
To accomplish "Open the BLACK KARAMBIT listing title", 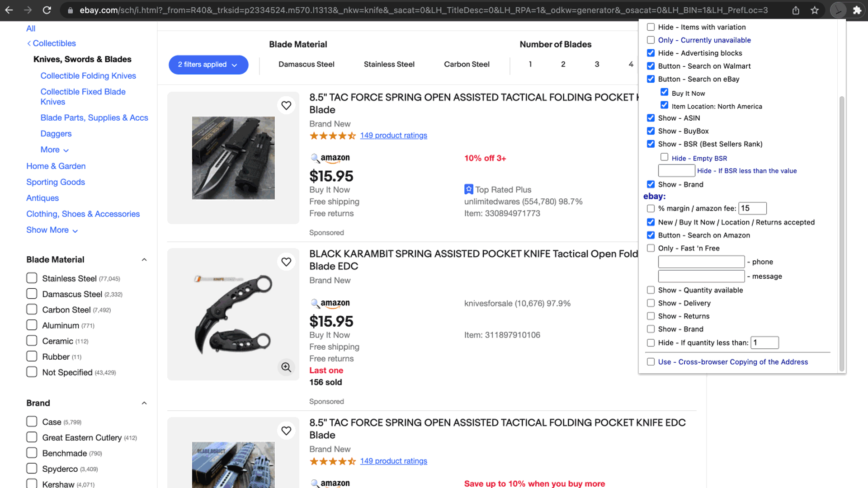I will [474, 260].
